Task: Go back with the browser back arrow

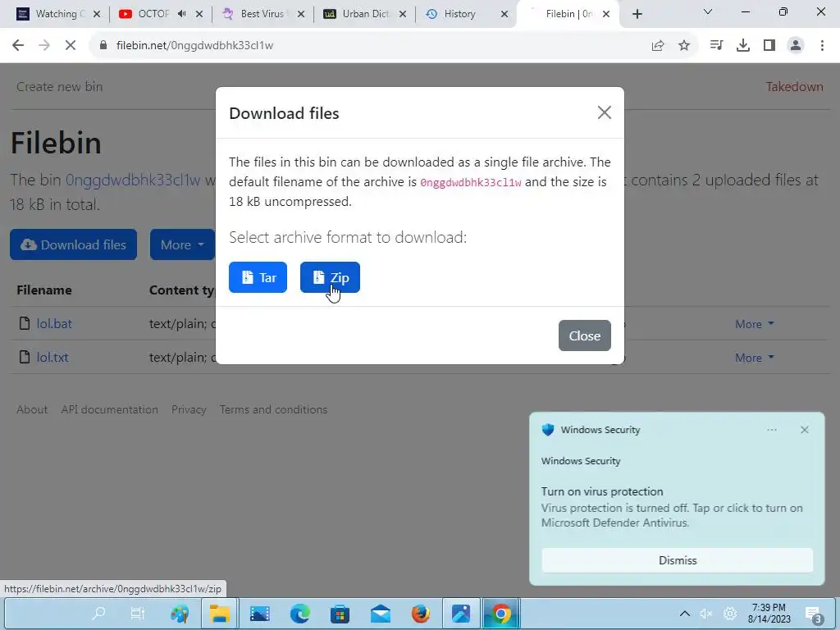Action: coord(18,46)
